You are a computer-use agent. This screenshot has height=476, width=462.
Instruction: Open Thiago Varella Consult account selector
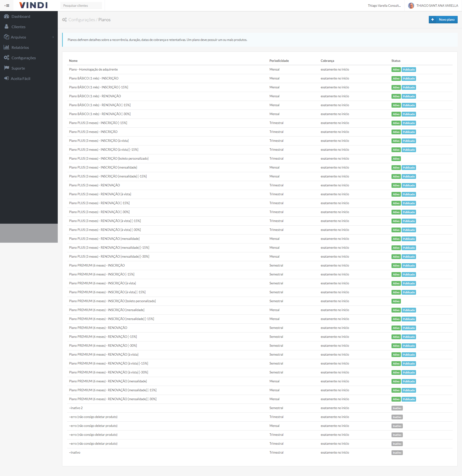(384, 6)
